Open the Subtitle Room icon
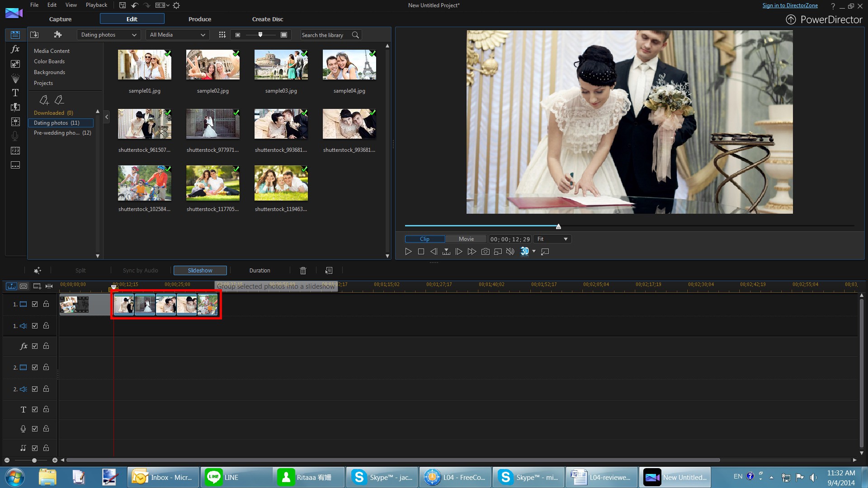Viewport: 868px width, 488px height. click(15, 165)
